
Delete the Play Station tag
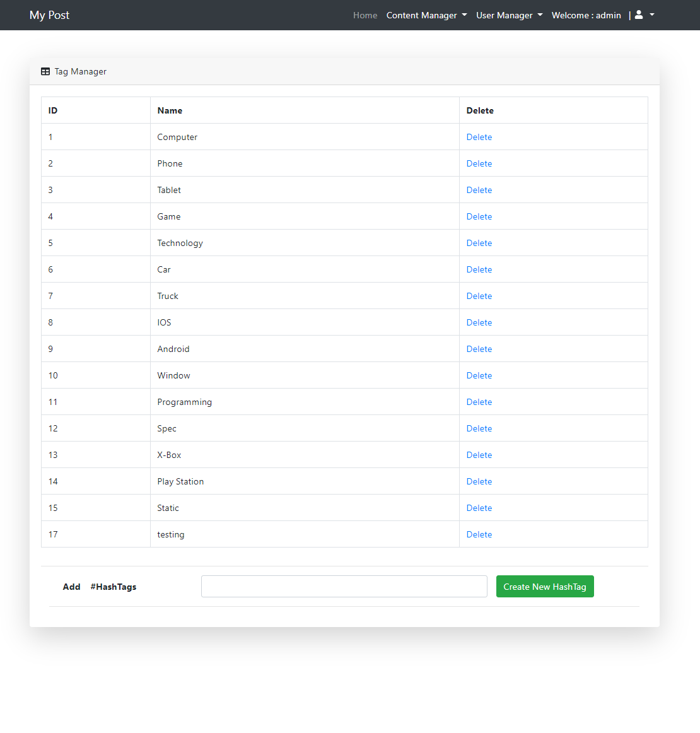point(479,481)
